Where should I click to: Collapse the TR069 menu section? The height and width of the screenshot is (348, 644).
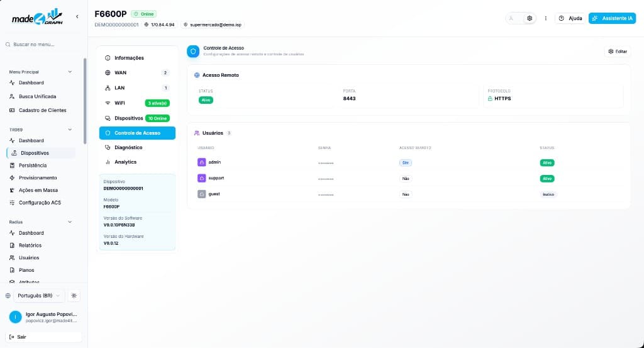click(70, 130)
